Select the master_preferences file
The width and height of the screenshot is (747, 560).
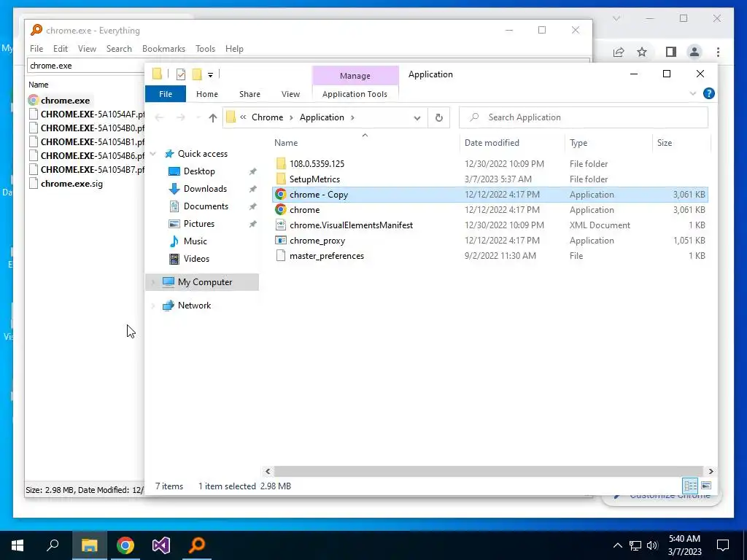327,256
